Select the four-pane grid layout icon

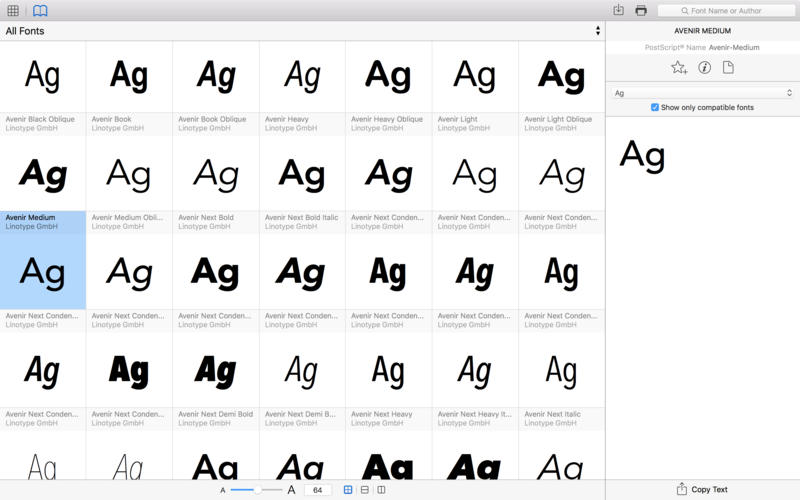point(348,490)
